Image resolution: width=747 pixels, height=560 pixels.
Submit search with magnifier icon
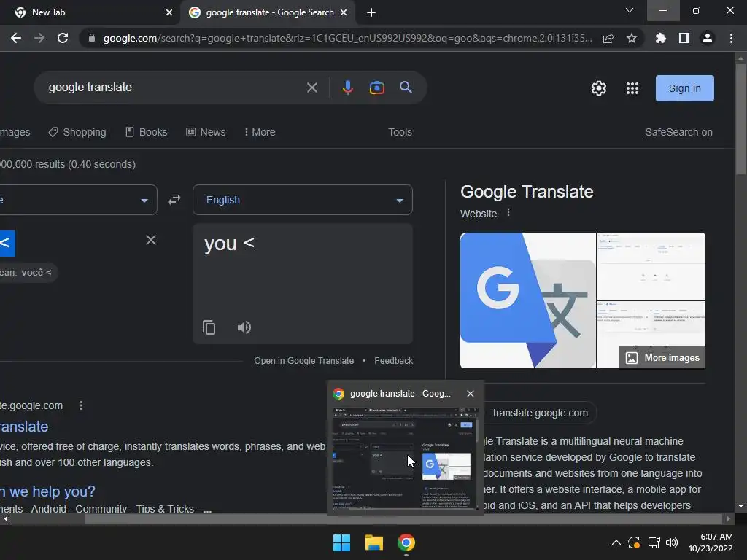[x=406, y=87]
